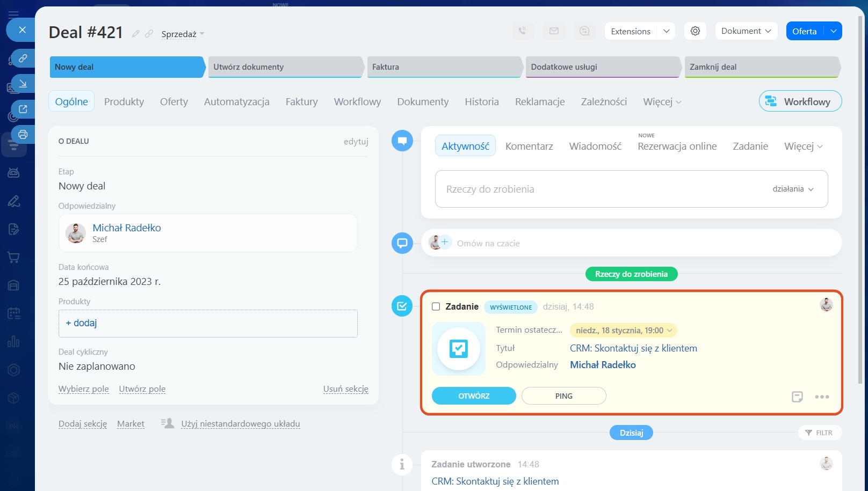Copy deal link with chain icon
This screenshot has height=491, width=868.
tap(149, 34)
